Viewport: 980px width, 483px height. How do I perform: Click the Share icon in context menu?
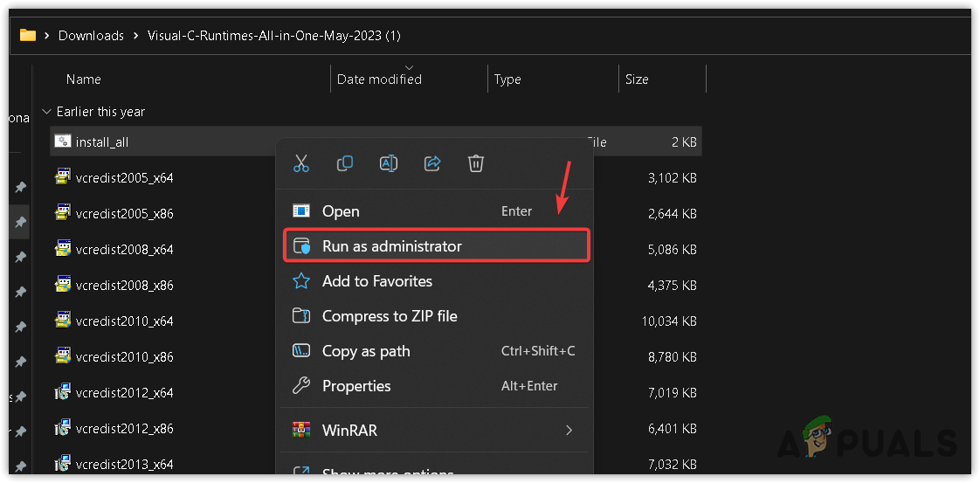(432, 163)
